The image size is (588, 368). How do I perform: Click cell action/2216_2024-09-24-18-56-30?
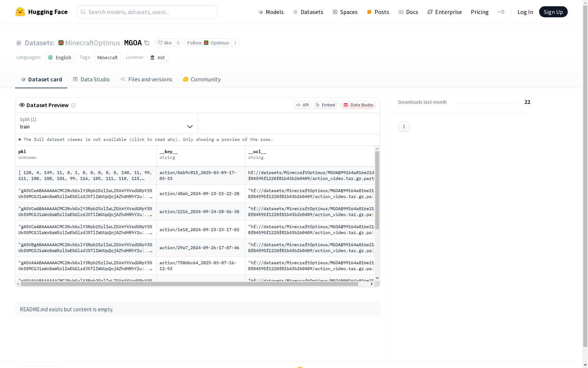tap(201, 212)
